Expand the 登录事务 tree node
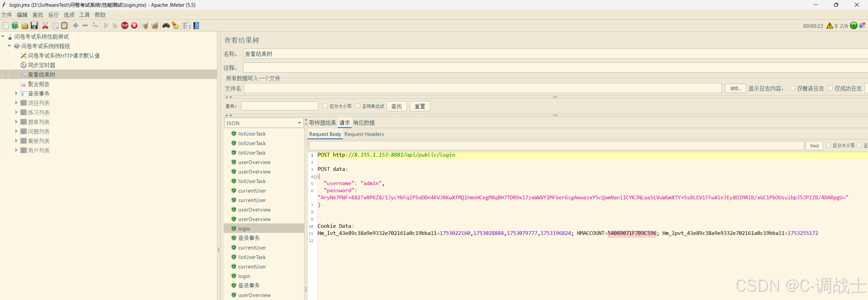The height and width of the screenshot is (300, 868). 16,93
